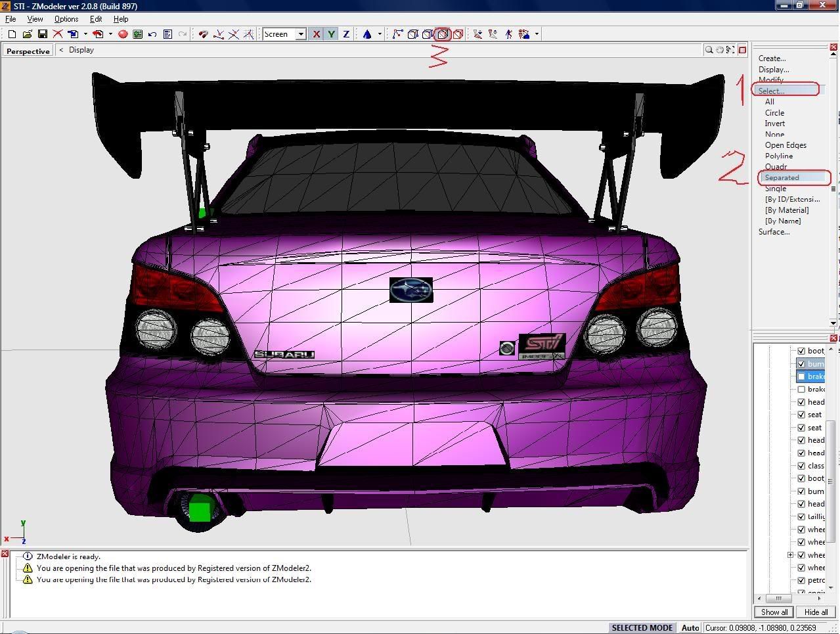Open the Options menu
The height and width of the screenshot is (634, 840).
(x=66, y=19)
